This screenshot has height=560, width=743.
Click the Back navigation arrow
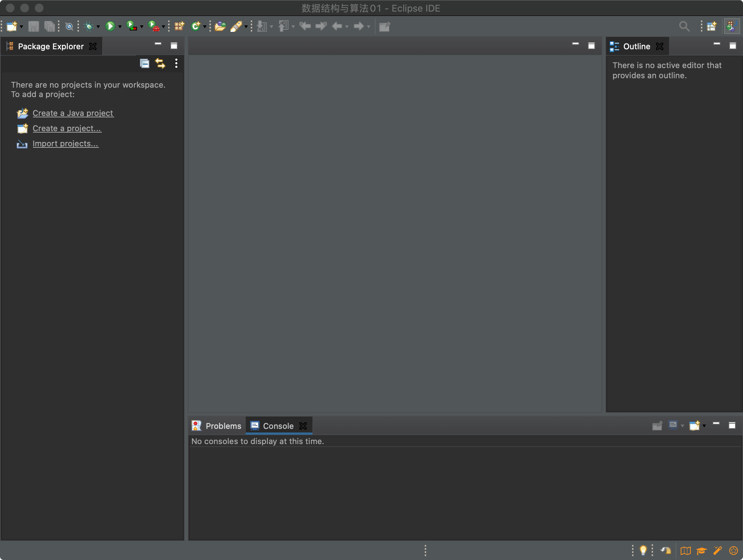pyautogui.click(x=337, y=26)
